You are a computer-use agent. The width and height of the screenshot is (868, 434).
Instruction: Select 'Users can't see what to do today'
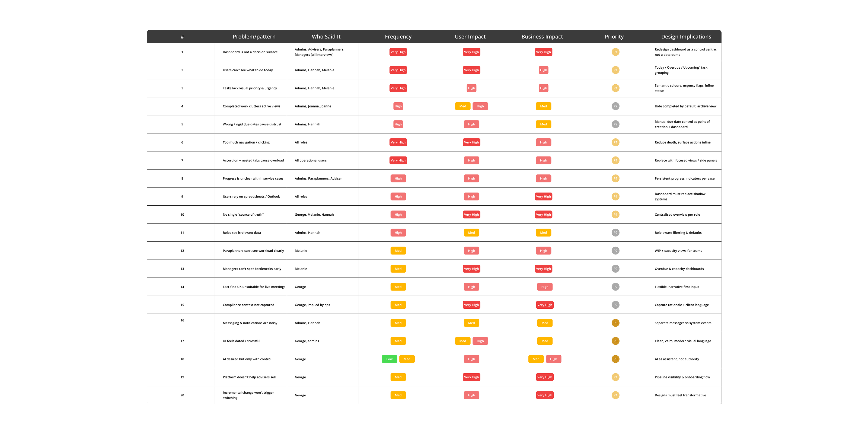(x=248, y=70)
